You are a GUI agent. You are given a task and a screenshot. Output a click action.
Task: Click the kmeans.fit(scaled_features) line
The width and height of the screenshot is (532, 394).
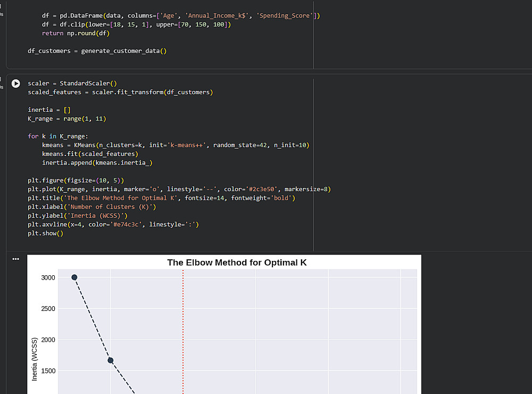point(90,154)
